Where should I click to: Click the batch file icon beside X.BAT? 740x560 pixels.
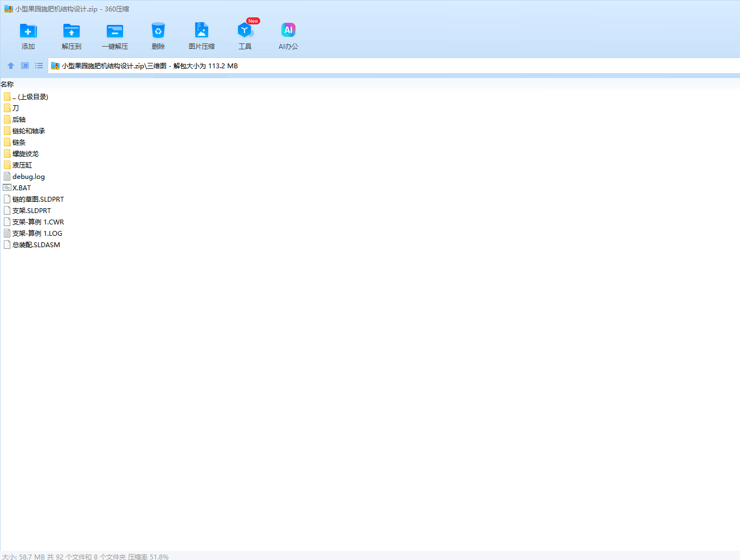(7, 188)
